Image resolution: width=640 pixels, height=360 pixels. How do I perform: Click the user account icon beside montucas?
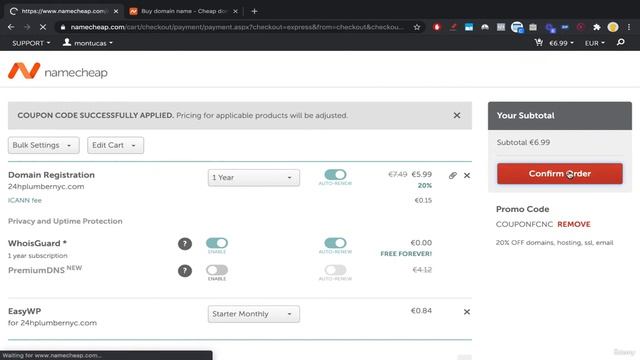(67, 42)
